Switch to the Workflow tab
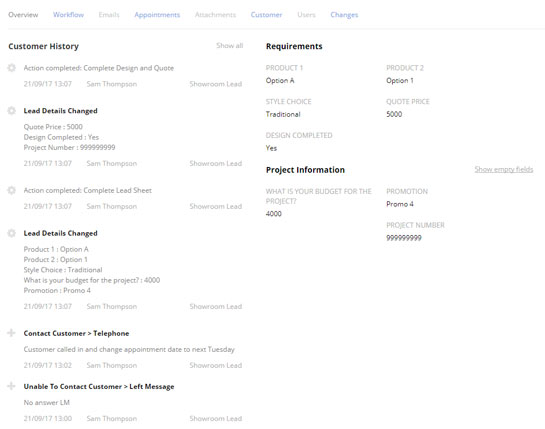The height and width of the screenshot is (429, 545). [68, 15]
